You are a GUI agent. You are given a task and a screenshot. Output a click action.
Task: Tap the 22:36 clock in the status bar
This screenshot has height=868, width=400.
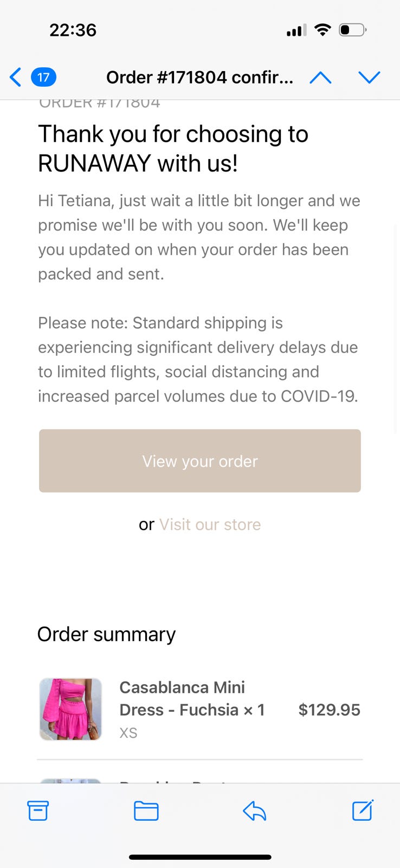(73, 30)
